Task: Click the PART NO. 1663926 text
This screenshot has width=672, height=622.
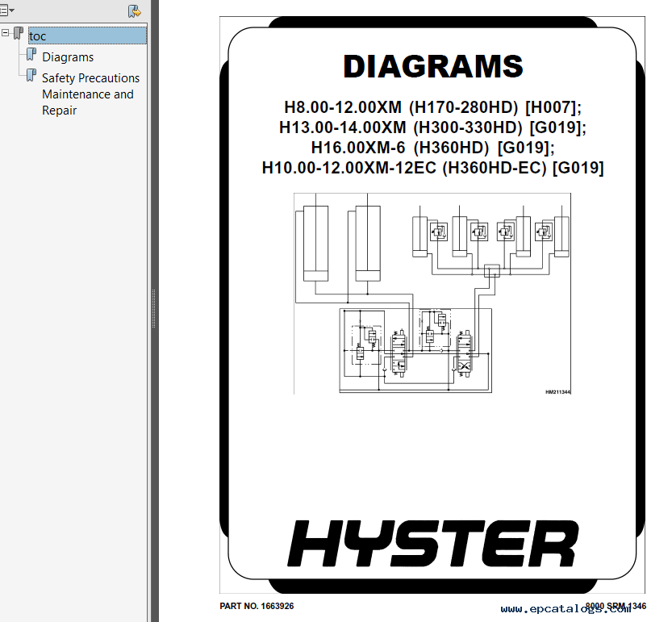Action: 257,606
